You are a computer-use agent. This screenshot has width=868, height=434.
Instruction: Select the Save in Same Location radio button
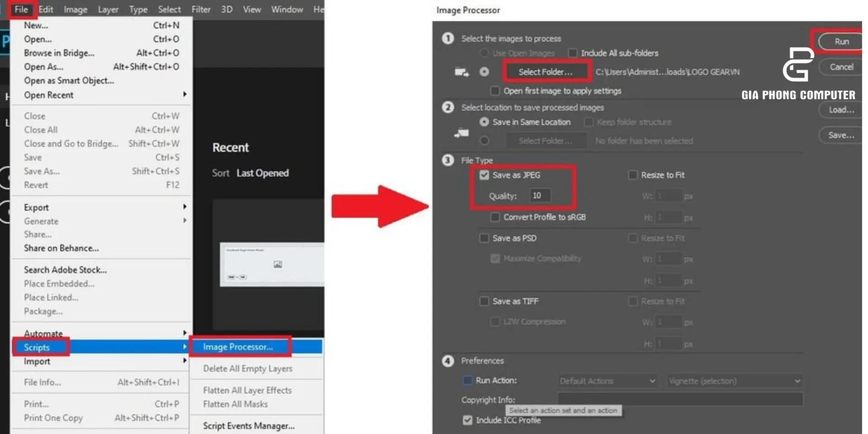point(484,122)
